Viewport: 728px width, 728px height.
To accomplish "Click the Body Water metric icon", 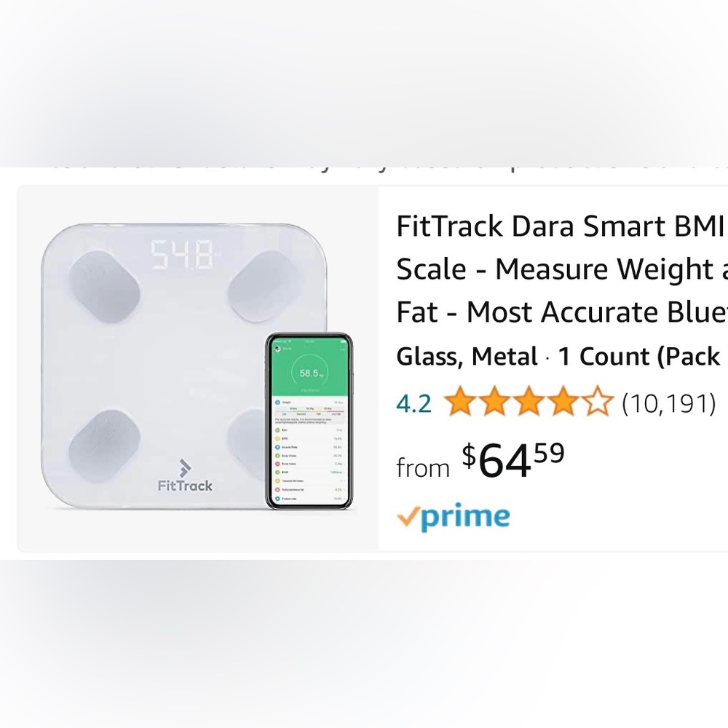I will coord(277,456).
